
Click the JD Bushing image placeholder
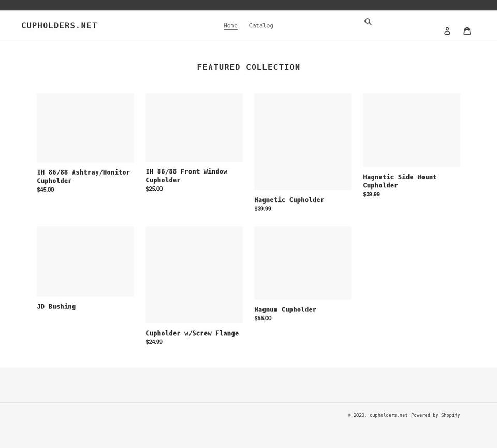tap(85, 261)
